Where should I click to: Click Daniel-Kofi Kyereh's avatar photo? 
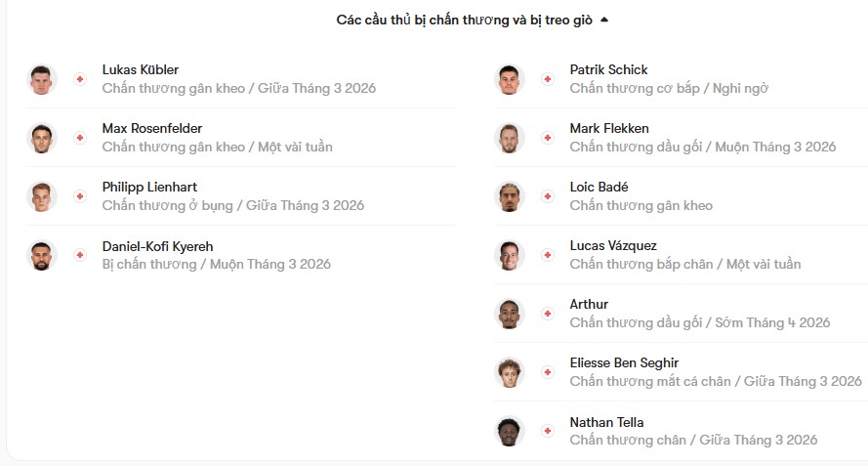42,255
